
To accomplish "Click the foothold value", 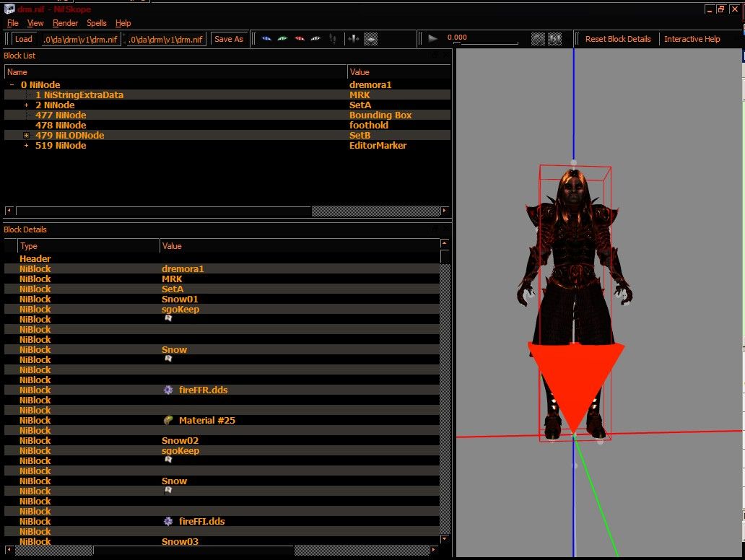I will pos(369,126).
